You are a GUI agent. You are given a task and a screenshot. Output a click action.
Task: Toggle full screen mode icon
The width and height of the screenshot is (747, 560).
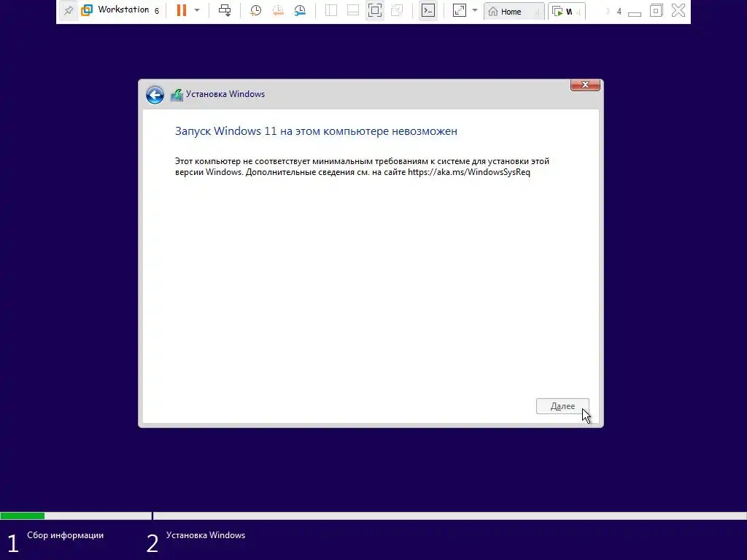(x=375, y=10)
